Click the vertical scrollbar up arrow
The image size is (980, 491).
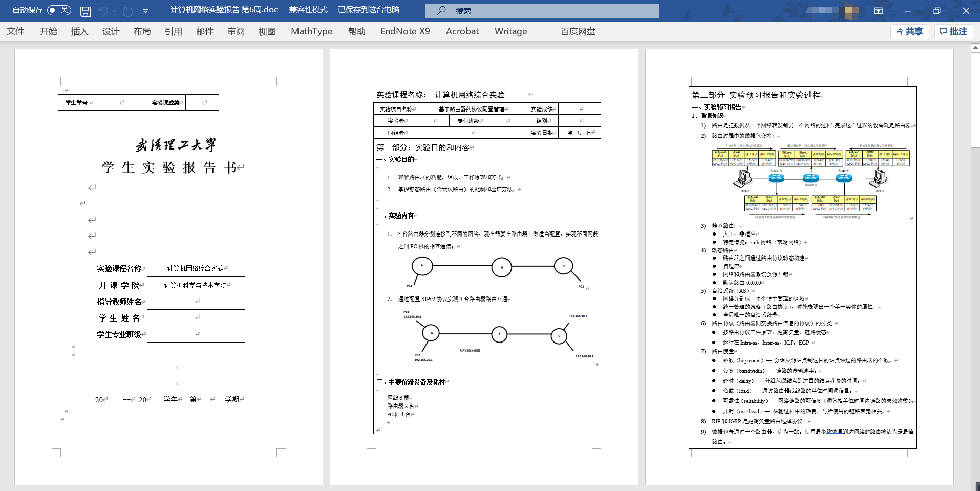point(975,48)
